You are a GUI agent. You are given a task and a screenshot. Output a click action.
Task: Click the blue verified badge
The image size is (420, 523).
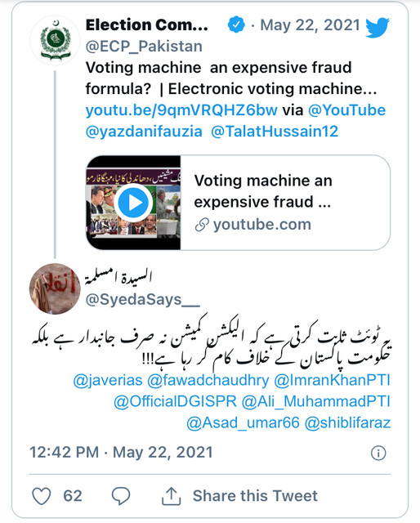point(236,25)
